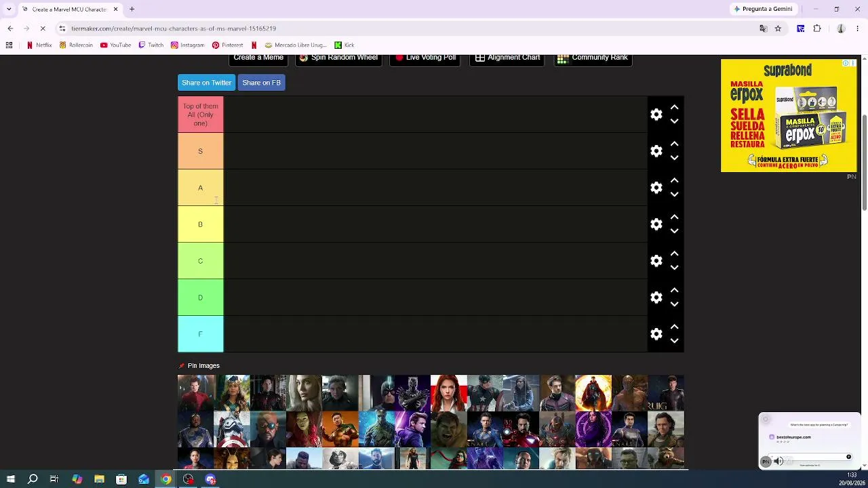This screenshot has width=868, height=488.
Task: Open the YouTube bookmark
Action: point(115,45)
